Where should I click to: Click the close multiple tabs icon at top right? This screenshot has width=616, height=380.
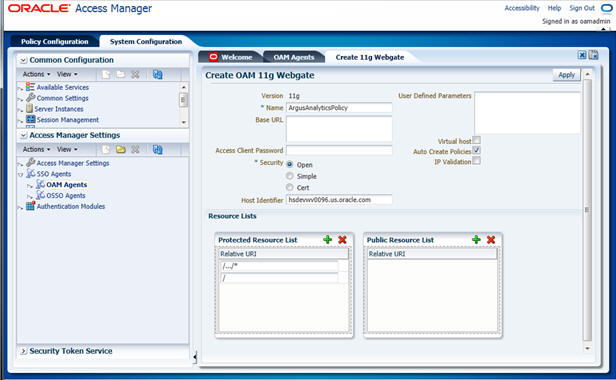pos(594,55)
